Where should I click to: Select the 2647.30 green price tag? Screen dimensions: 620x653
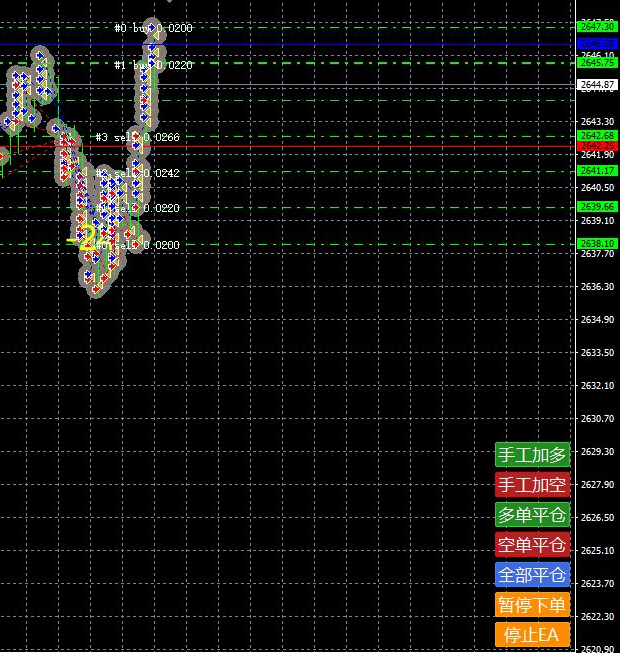(x=597, y=27)
